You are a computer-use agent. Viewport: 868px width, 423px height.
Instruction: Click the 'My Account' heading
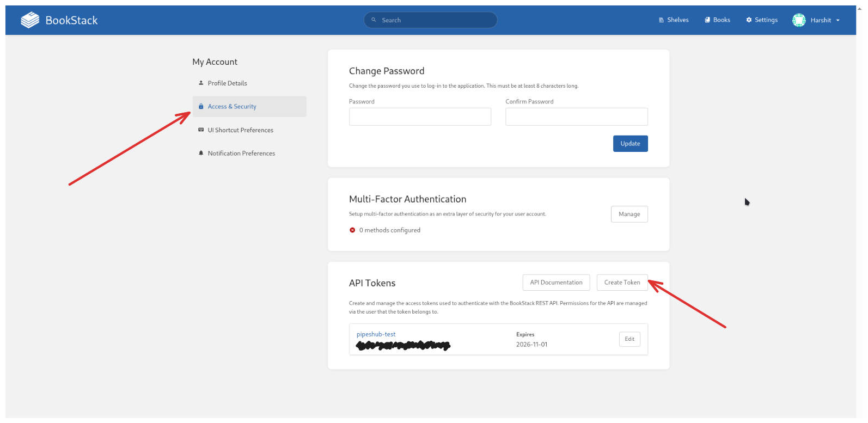215,62
